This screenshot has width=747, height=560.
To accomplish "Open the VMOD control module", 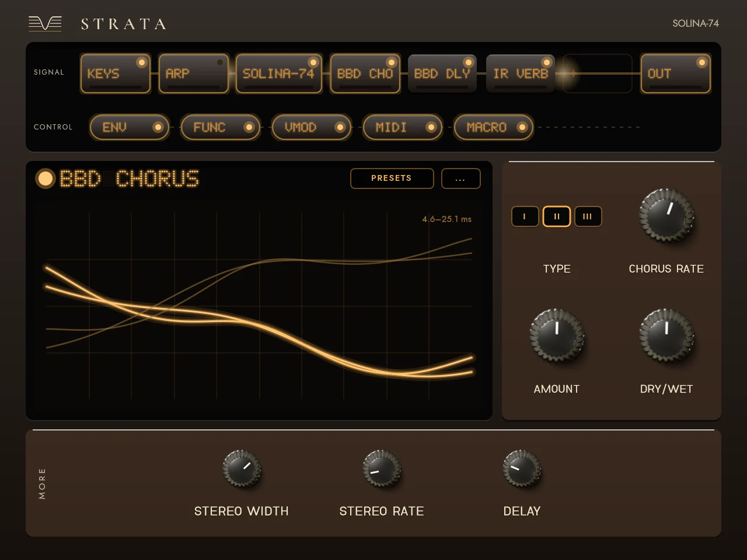I will 312,127.
